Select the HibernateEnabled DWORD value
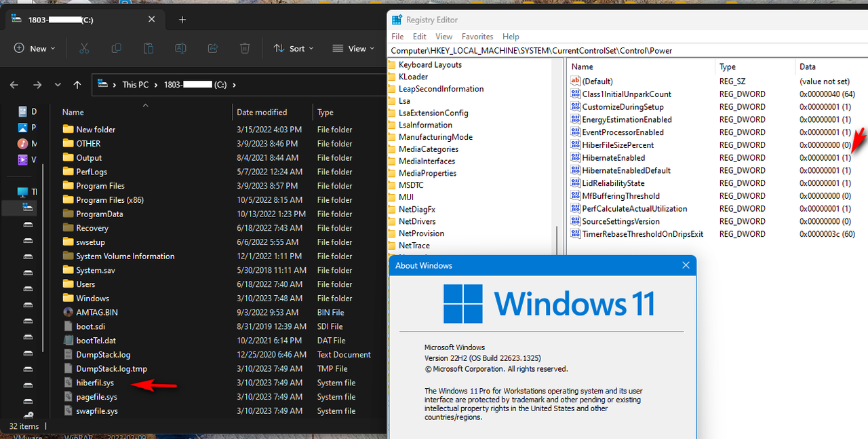Image resolution: width=868 pixels, height=439 pixels. point(614,157)
